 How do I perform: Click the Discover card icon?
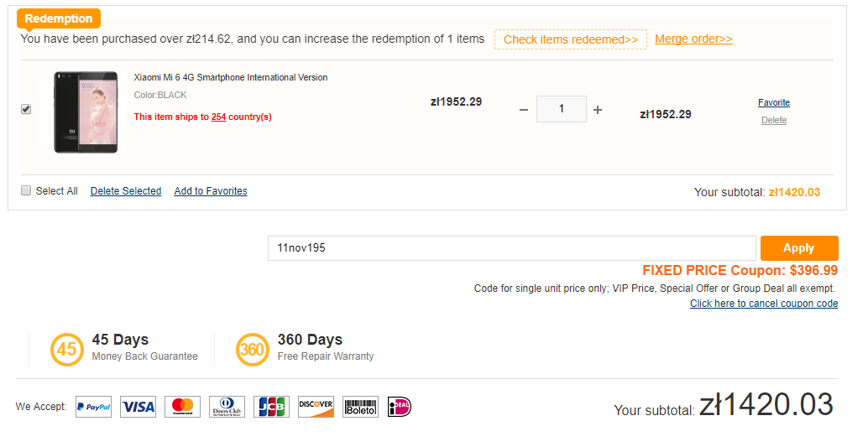(316, 407)
